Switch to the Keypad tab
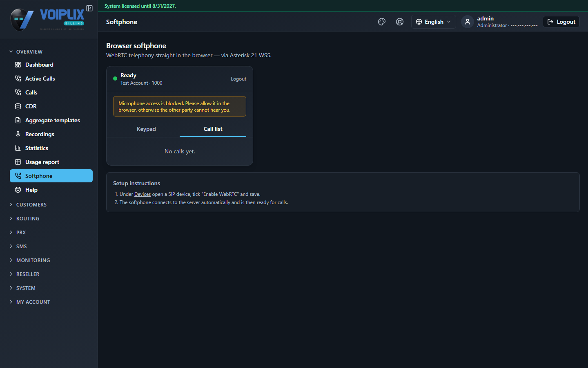588x368 pixels. [x=146, y=129]
